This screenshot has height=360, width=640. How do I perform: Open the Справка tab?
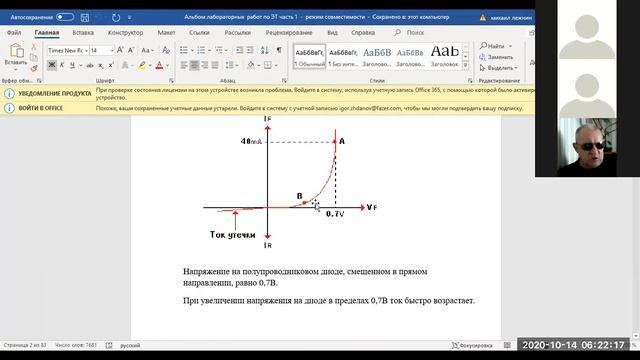tap(363, 33)
